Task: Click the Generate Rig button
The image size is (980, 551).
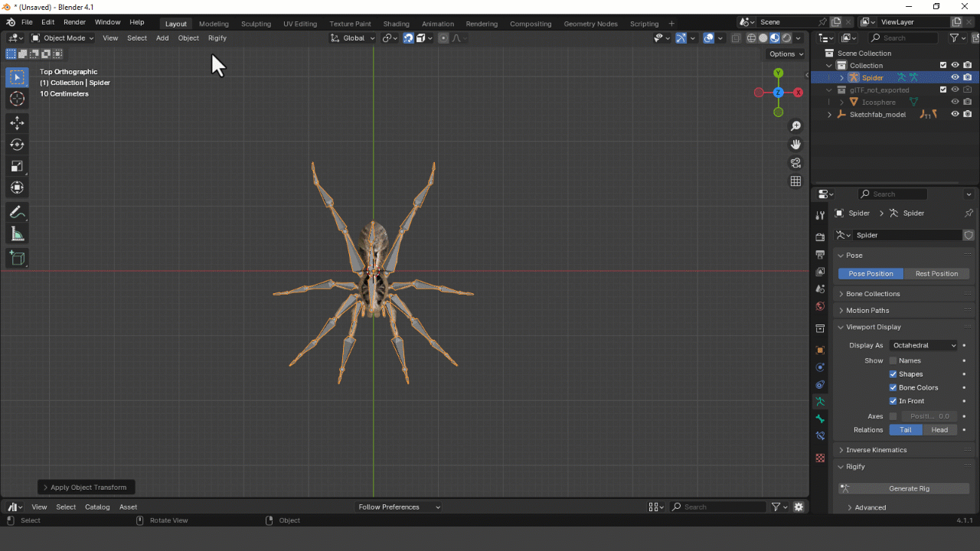Action: tap(909, 488)
